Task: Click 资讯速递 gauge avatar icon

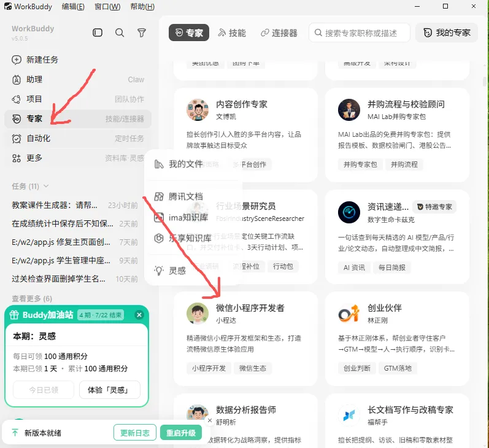Action: tap(349, 212)
